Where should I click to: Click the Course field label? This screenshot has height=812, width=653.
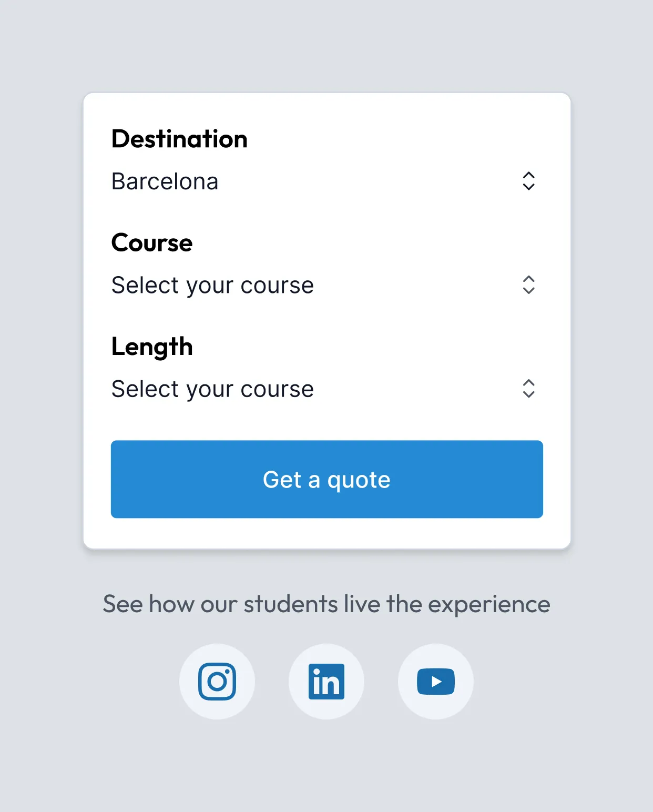coord(152,242)
